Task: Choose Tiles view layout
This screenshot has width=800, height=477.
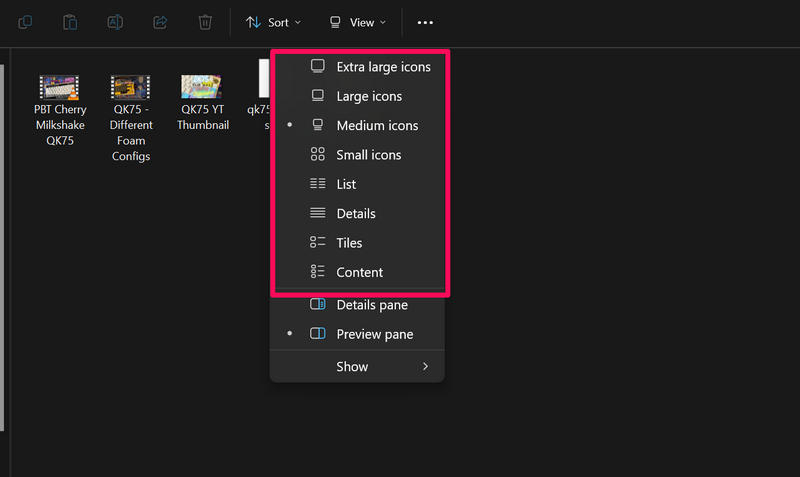Action: click(x=349, y=243)
